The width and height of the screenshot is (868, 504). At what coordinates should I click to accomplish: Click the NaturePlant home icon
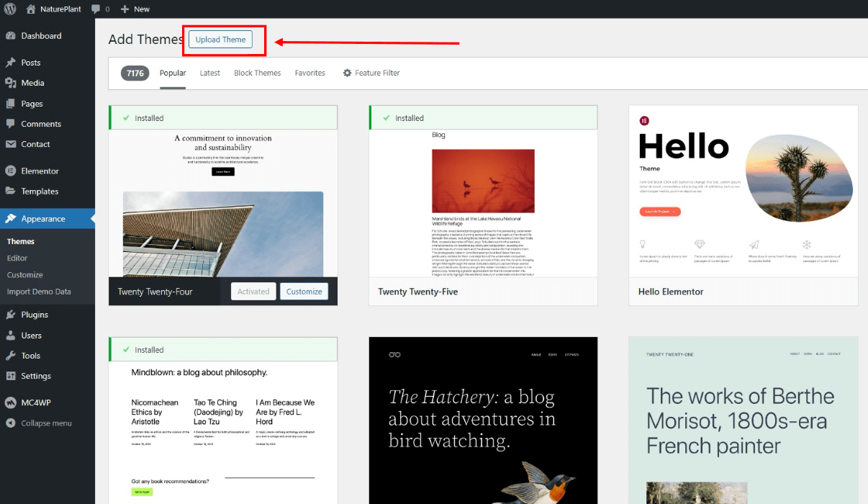tap(30, 9)
